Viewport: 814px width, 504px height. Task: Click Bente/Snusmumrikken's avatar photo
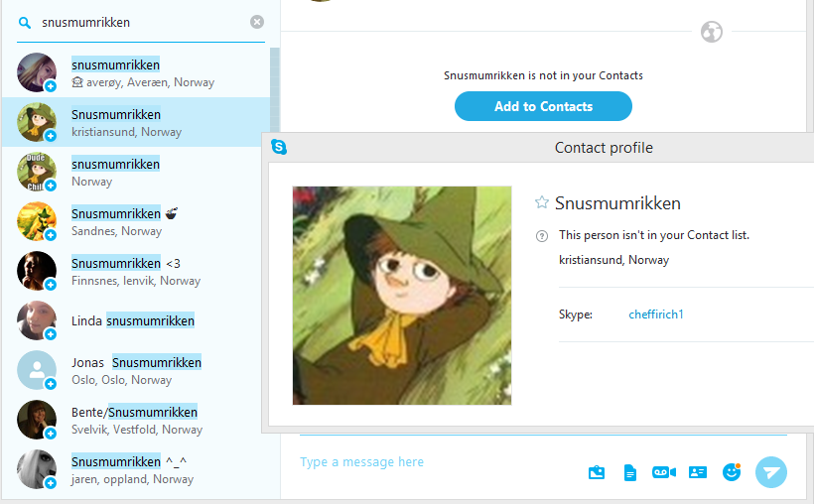[37, 420]
